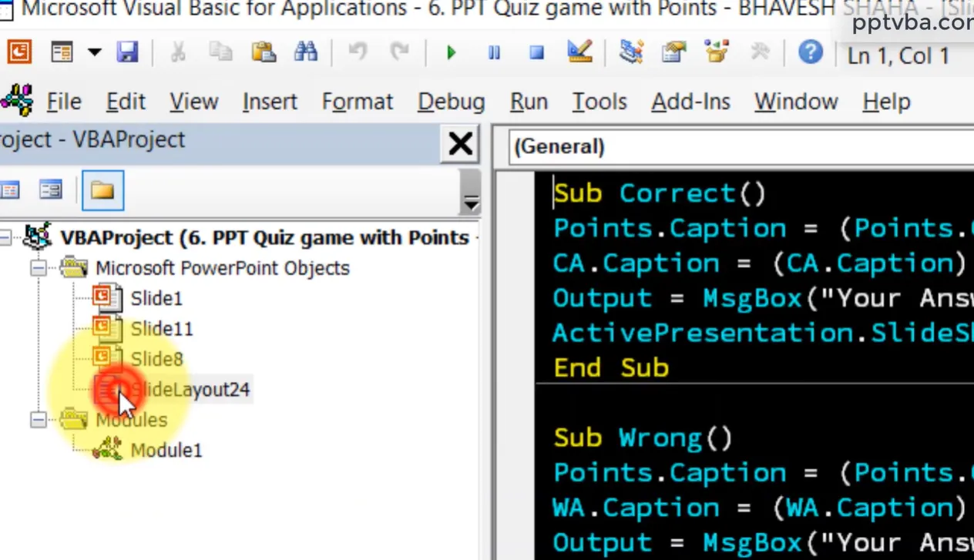Viewport: 974px width, 560px height.
Task: Click the Help question mark icon
Action: (x=810, y=52)
